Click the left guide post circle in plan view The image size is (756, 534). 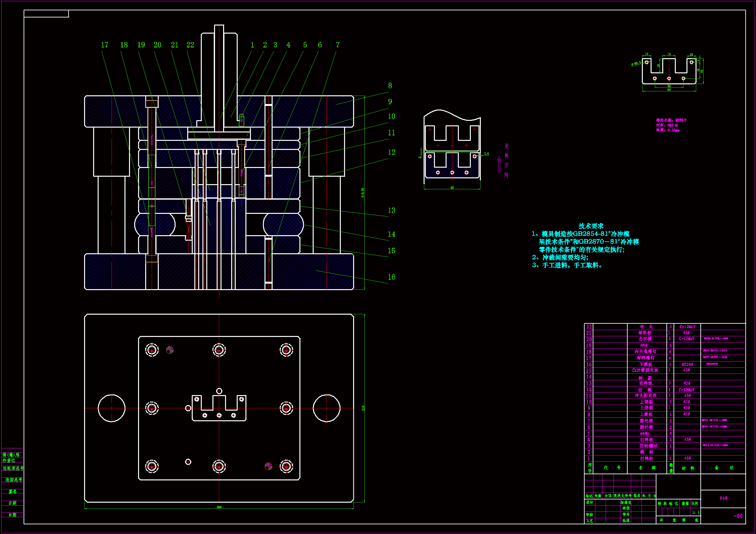pyautogui.click(x=112, y=408)
